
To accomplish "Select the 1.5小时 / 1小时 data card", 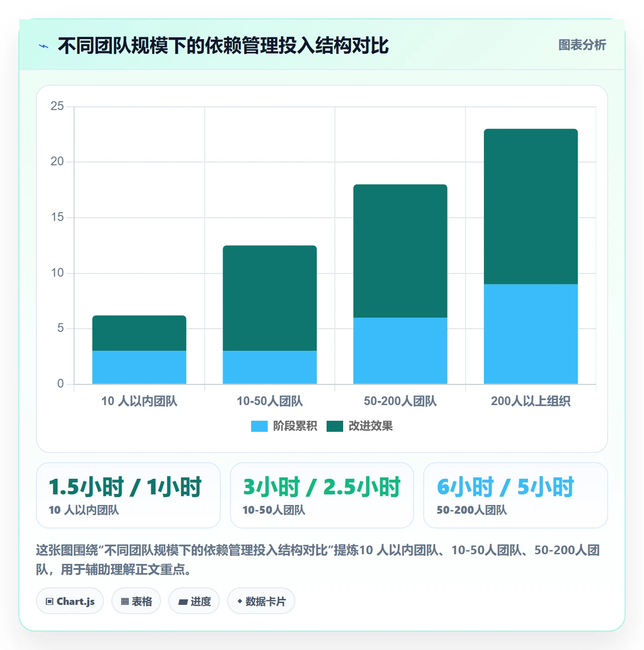I will 128,495.
